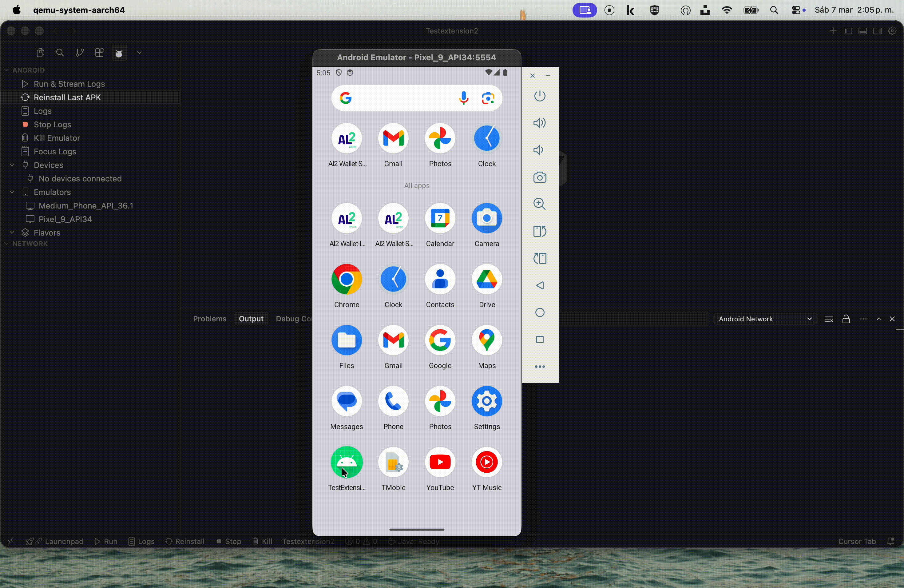Toggle the output scroll lock icon
904x588 pixels.
pyautogui.click(x=846, y=319)
